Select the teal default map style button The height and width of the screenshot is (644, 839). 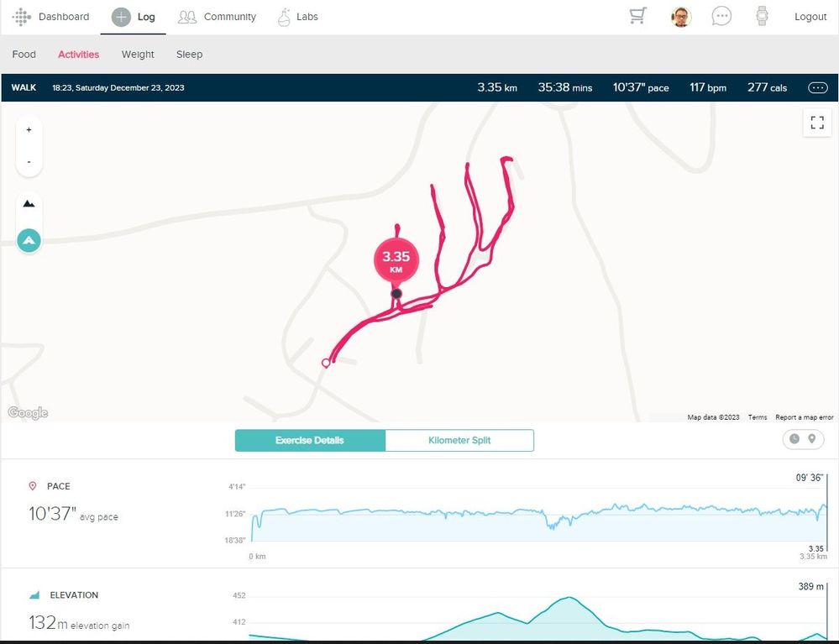tap(29, 241)
